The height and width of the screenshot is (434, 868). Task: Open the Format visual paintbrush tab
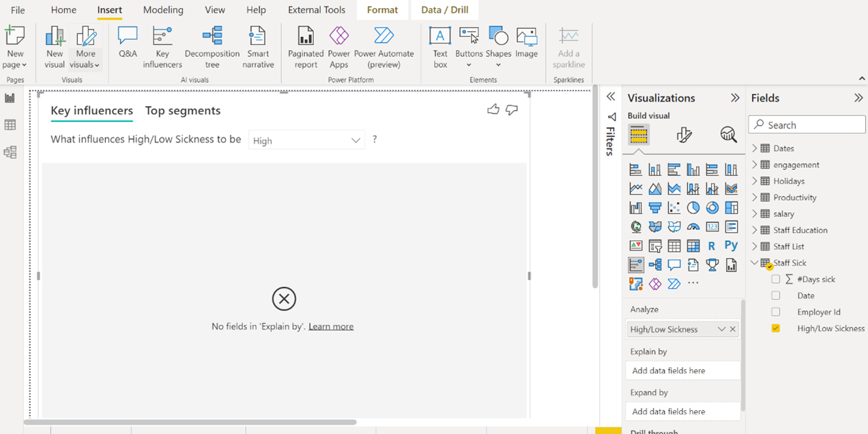click(684, 134)
